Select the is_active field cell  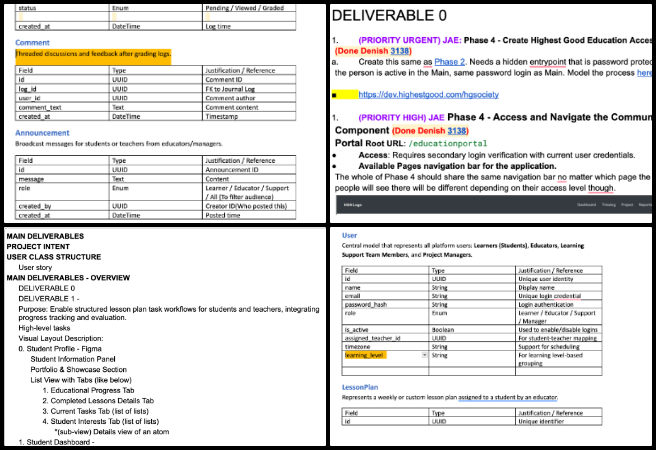385,330
